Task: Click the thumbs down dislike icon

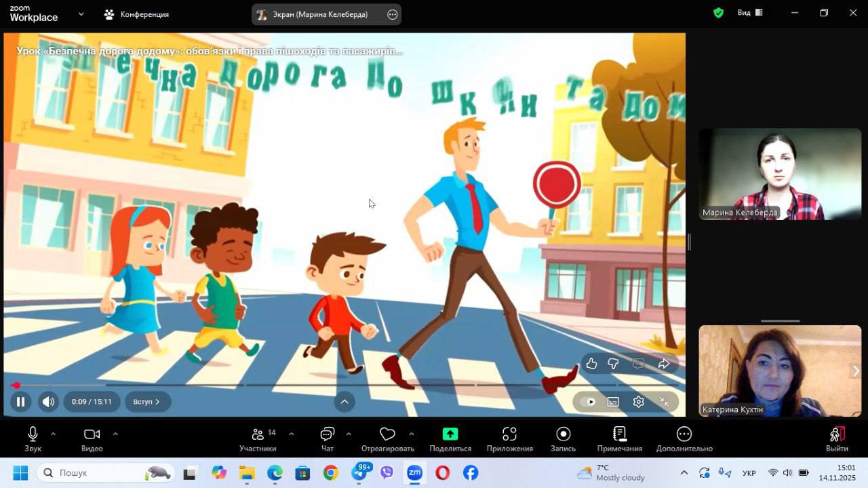Action: [613, 364]
